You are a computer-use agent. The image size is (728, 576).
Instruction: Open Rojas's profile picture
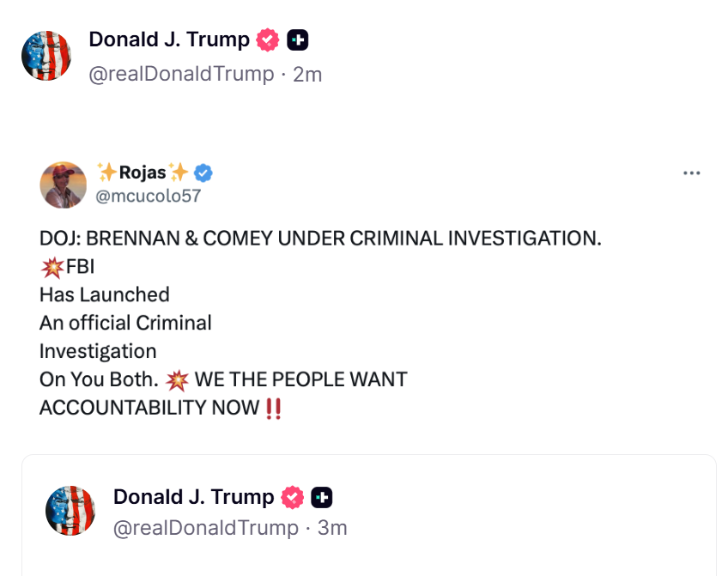[64, 184]
